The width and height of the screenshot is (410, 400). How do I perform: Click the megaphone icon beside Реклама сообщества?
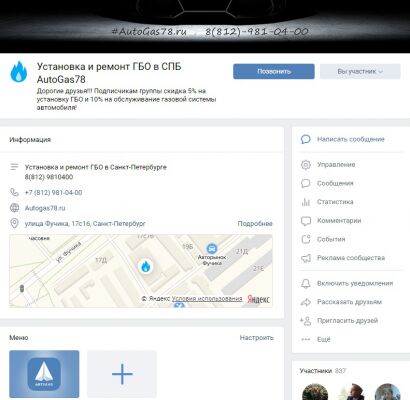[x=305, y=258]
